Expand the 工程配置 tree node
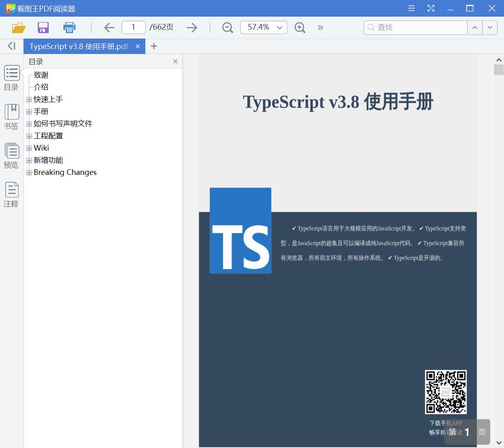504x448 pixels. point(29,136)
